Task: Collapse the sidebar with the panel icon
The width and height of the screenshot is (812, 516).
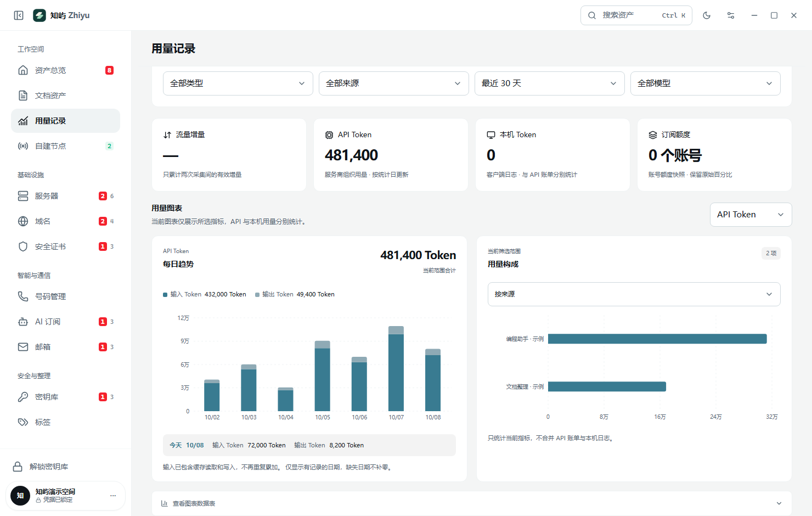Action: click(x=19, y=15)
